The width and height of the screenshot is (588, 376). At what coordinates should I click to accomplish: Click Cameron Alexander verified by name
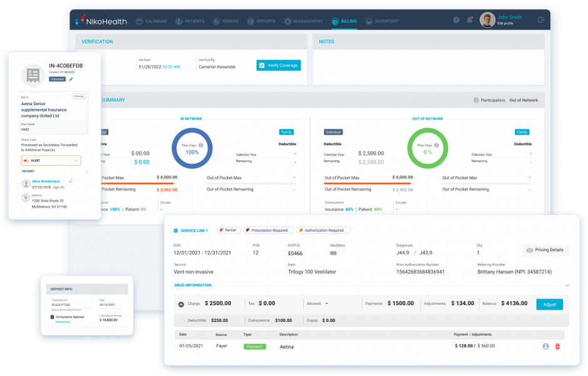[217, 67]
